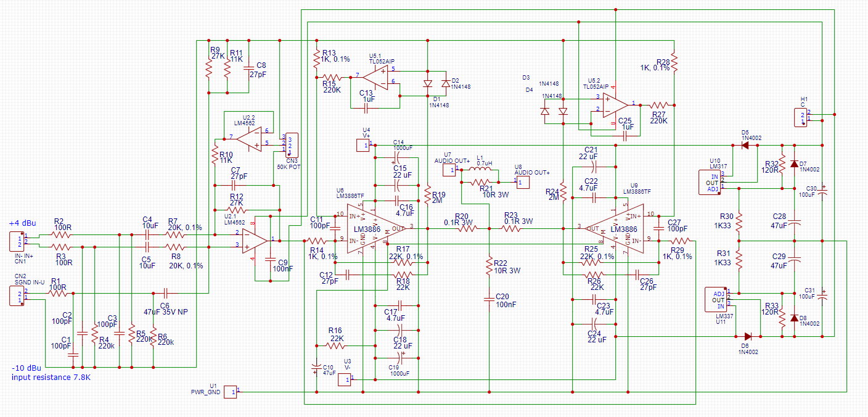The image size is (868, 417).
Task: Click the U2.1 LM4562 op-amp symbol
Action: (254, 240)
